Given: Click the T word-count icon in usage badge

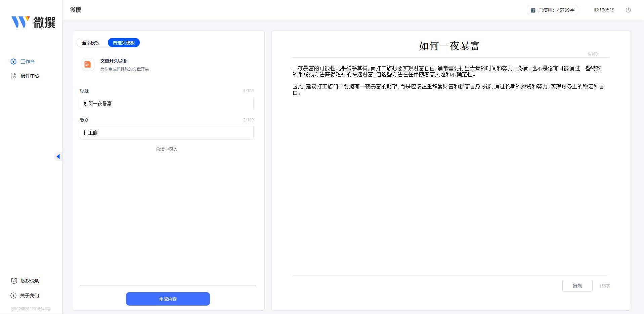Looking at the screenshot, I should pos(532,10).
